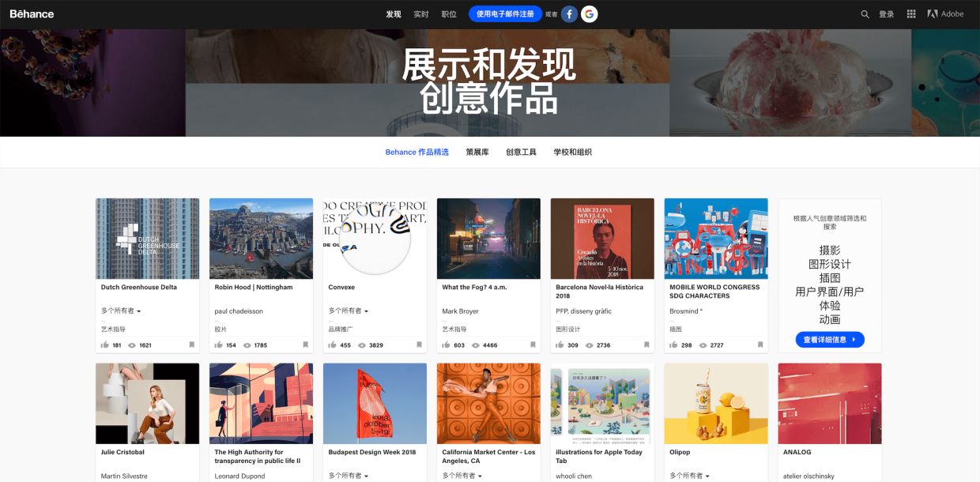Sign up with the Google icon
980x482 pixels.
click(590, 14)
